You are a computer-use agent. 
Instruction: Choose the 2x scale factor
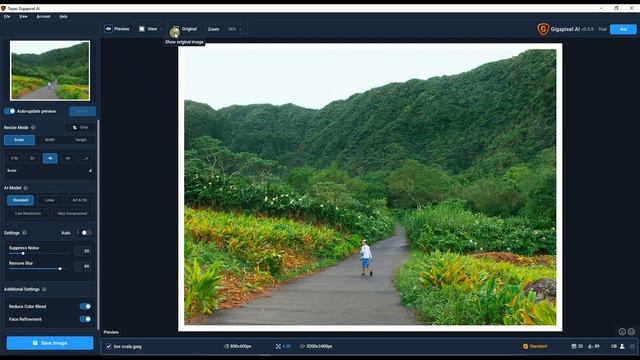coord(32,158)
